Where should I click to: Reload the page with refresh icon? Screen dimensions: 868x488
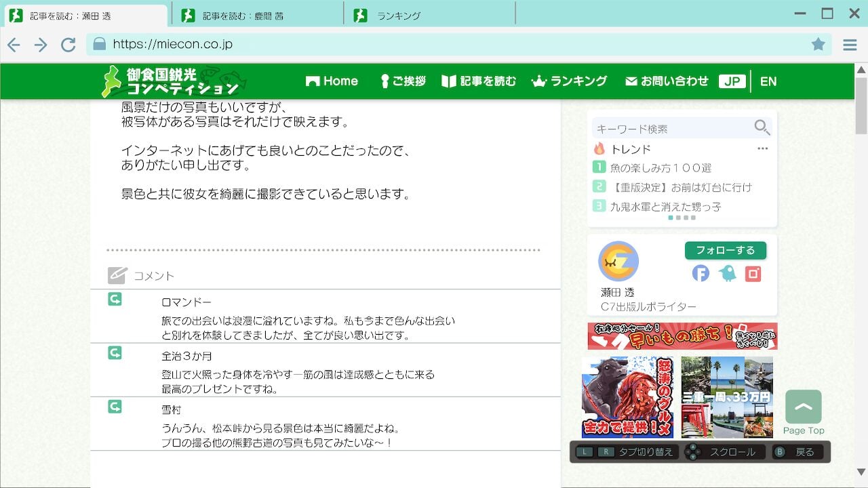click(68, 45)
